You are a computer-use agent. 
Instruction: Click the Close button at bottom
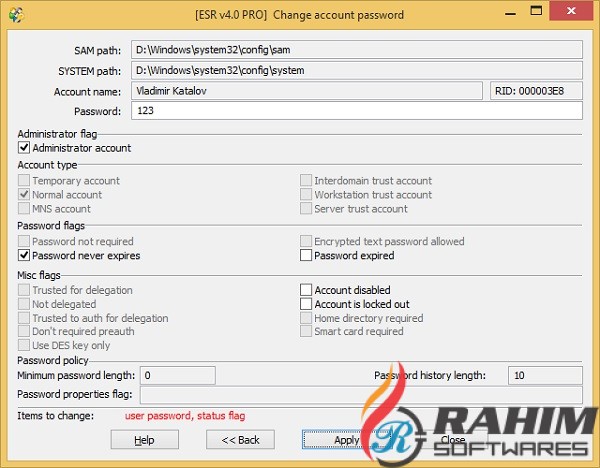point(453,440)
